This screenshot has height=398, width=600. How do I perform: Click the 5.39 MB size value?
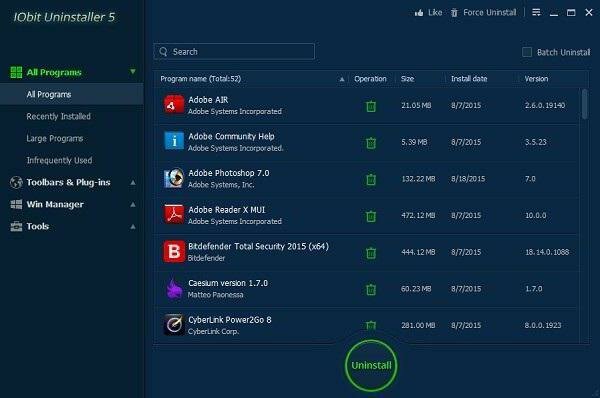(414, 142)
